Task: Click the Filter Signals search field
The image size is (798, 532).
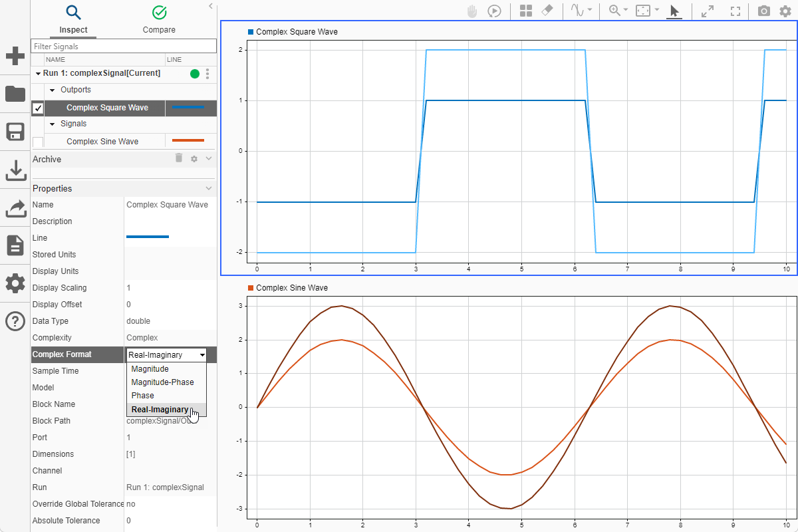Action: [x=124, y=47]
